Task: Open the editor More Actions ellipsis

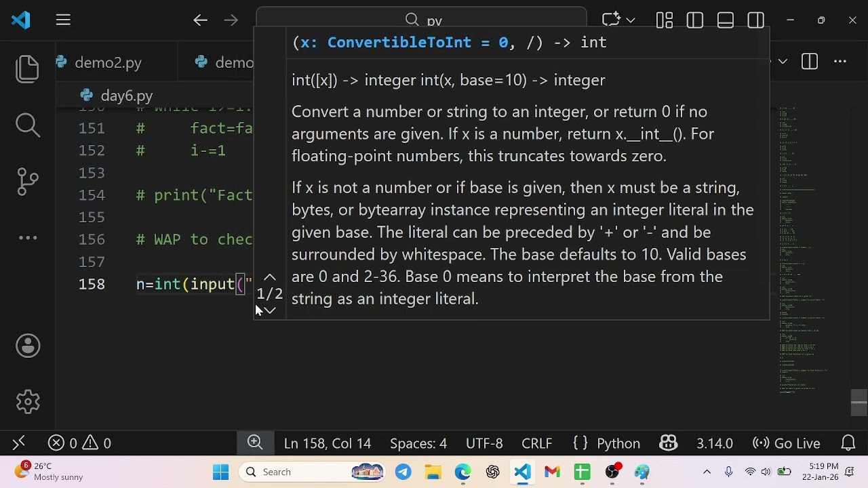Action: click(x=840, y=62)
